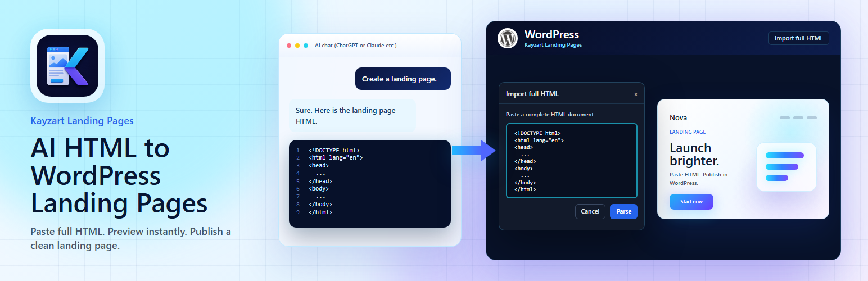Click the 'Create a landing page.' chat bubble
This screenshot has height=281, width=868.
click(403, 79)
